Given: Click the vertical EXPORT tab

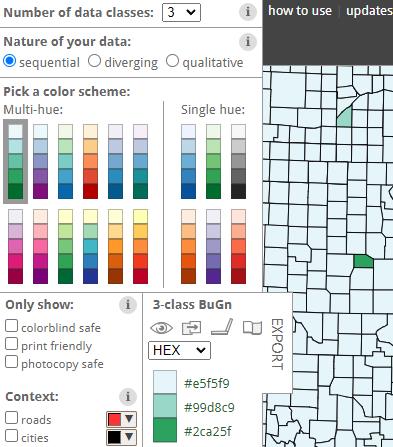Looking at the screenshot, I should [x=277, y=344].
